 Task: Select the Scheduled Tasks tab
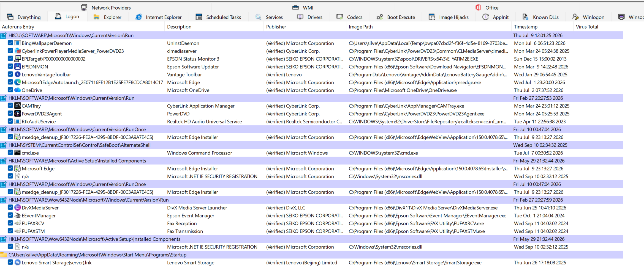coord(218,17)
